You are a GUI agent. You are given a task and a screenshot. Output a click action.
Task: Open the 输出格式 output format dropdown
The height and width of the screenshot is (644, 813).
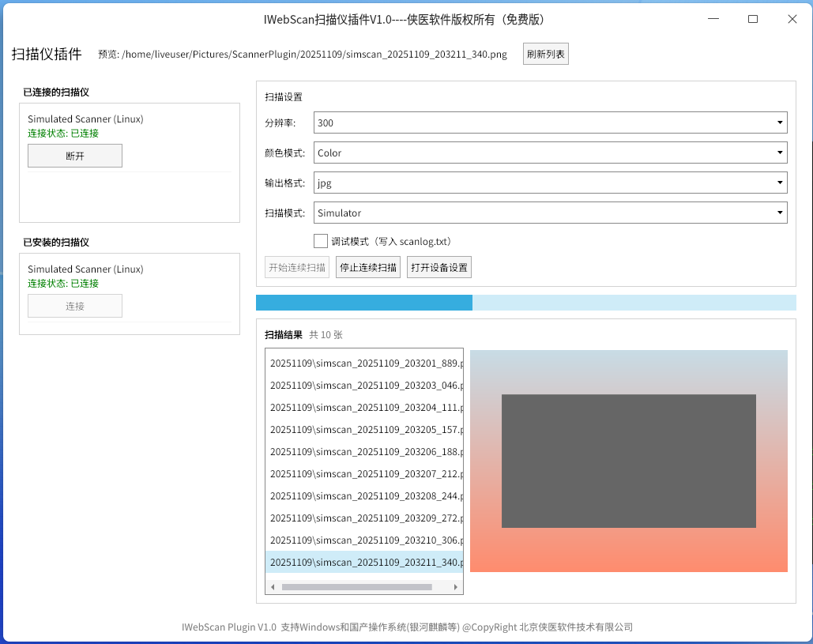(550, 183)
